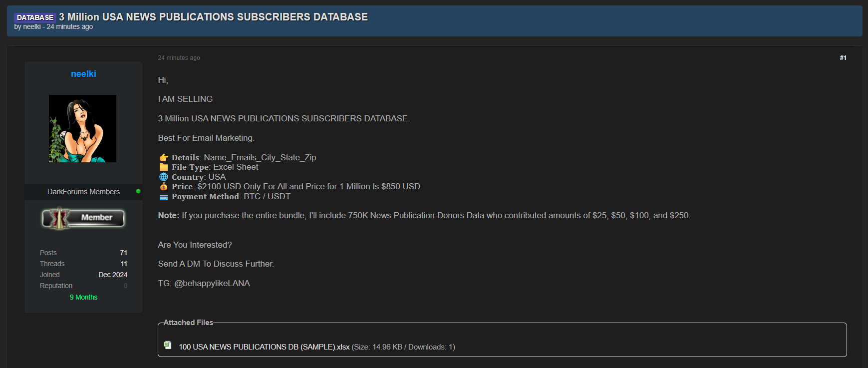This screenshot has width=868, height=368.
Task: Click the globe emoji beside Country
Action: (x=163, y=177)
